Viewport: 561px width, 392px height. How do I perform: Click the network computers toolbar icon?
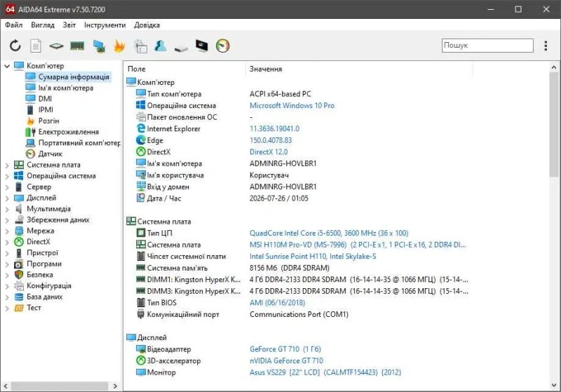(x=98, y=46)
